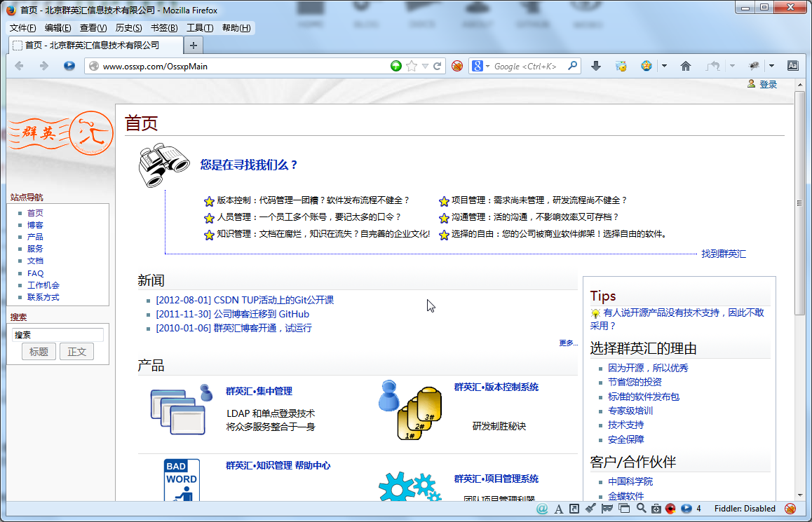The width and height of the screenshot is (812, 522).
Task: Click the blue play icon in the status bar
Action: 686,509
